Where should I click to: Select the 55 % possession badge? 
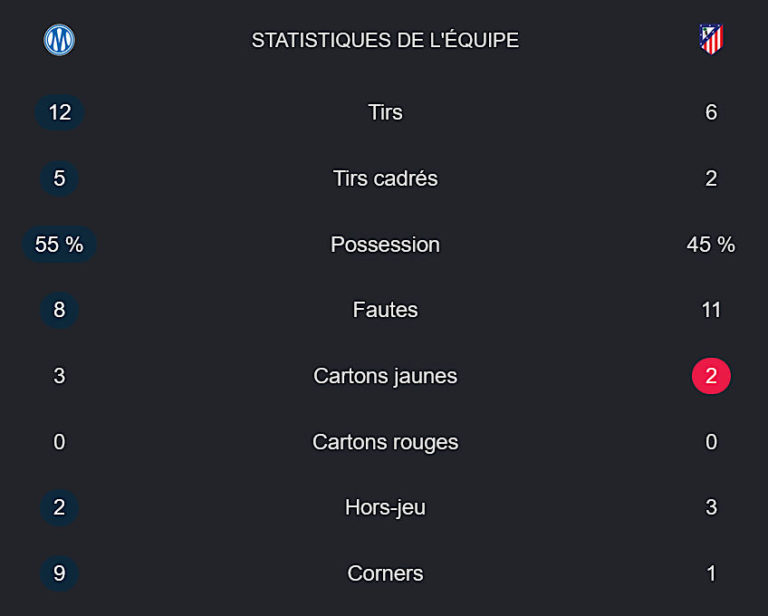[59, 244]
